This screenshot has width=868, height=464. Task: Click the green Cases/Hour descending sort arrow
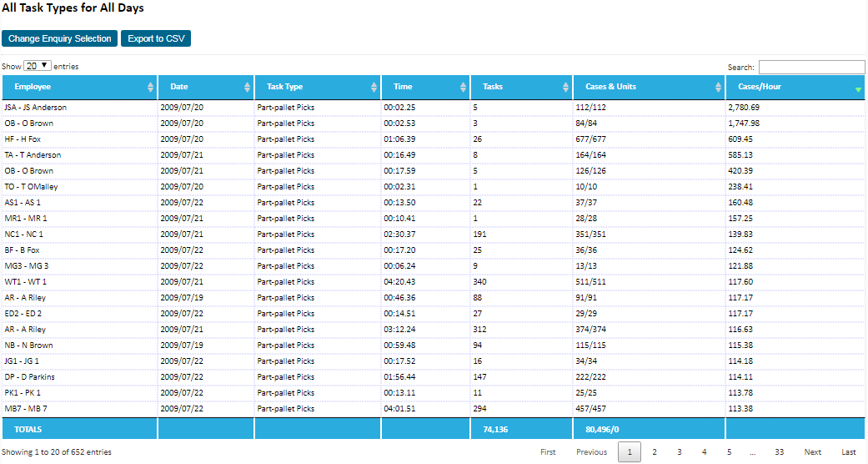(858, 89)
